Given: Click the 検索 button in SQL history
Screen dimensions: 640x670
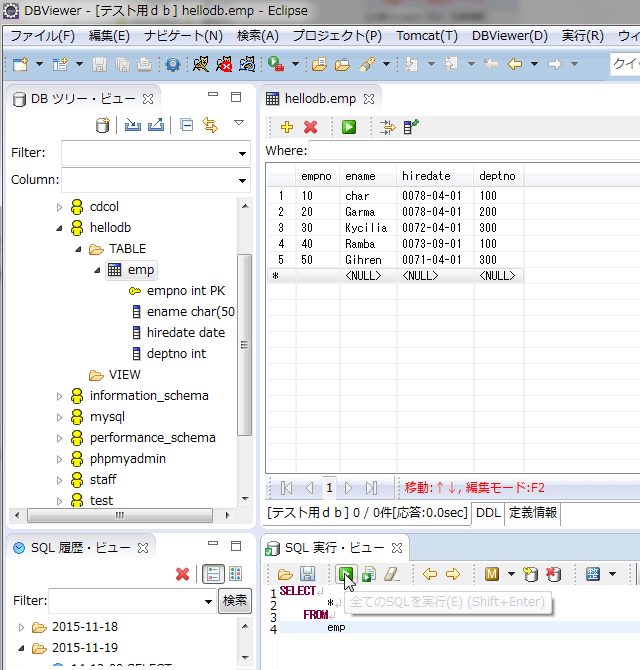Looking at the screenshot, I should [x=235, y=601].
